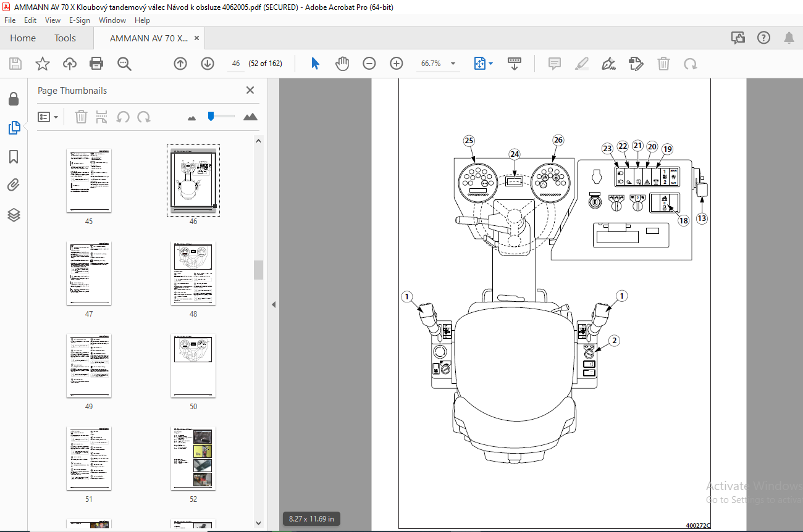This screenshot has width=803, height=532.
Task: Open the Sign document pen icon
Action: click(x=608, y=64)
